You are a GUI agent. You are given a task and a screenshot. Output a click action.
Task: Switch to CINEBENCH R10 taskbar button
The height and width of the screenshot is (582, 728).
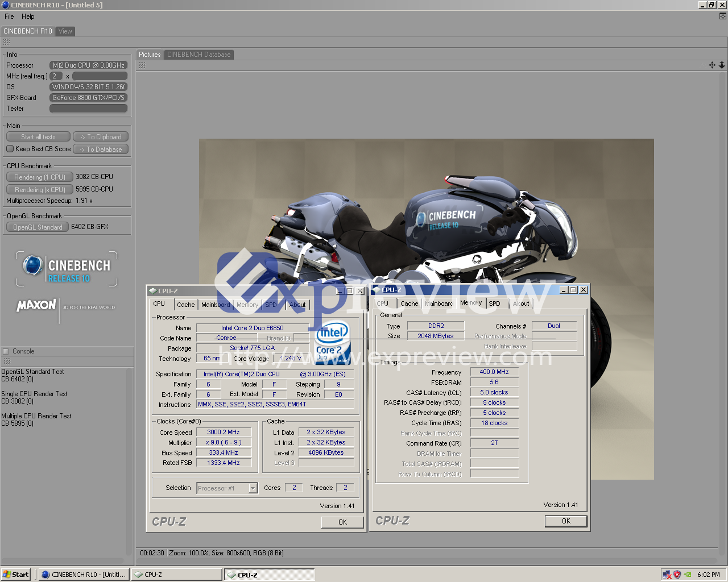point(84,575)
